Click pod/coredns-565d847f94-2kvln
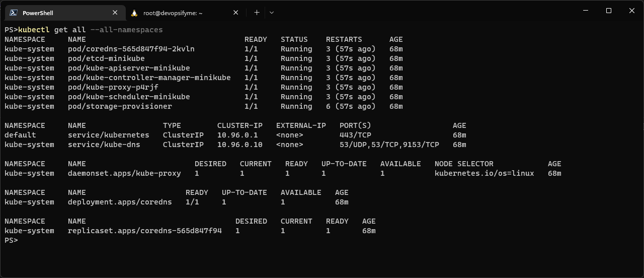644x278 pixels. click(x=131, y=49)
